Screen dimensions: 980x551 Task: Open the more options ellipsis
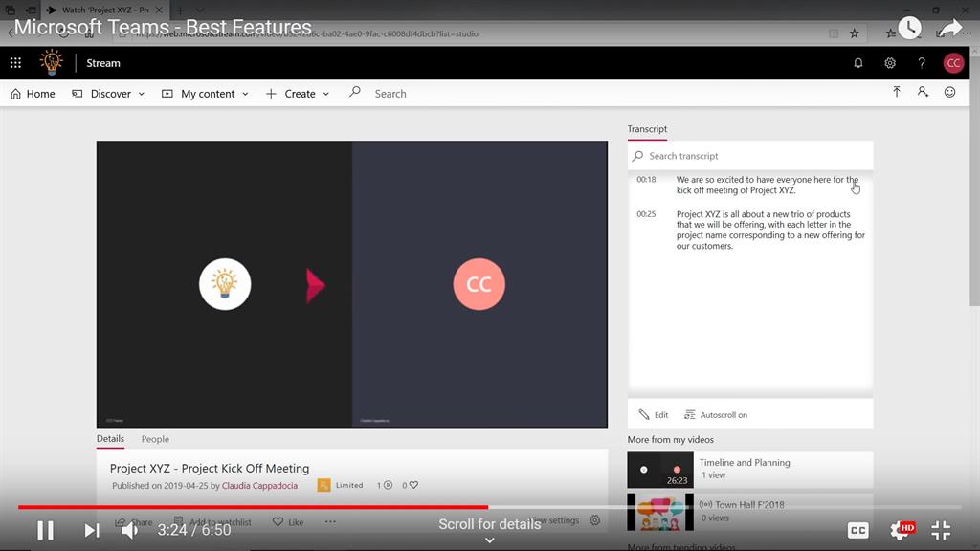pos(330,521)
